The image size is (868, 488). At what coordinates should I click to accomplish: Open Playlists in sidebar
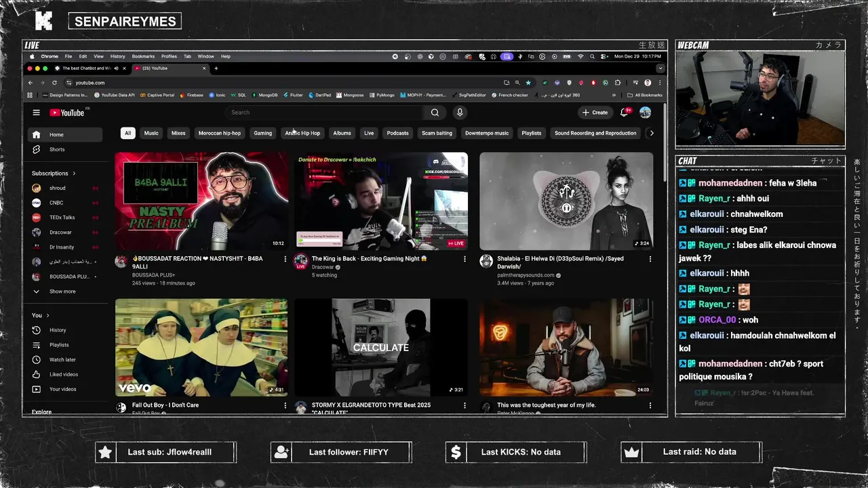(x=66, y=344)
